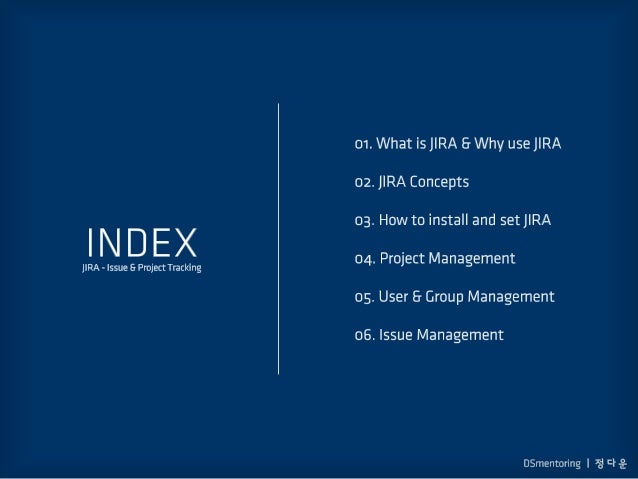Image resolution: width=638 pixels, height=479 pixels.
Task: Click the INDEX heading
Action: (142, 243)
